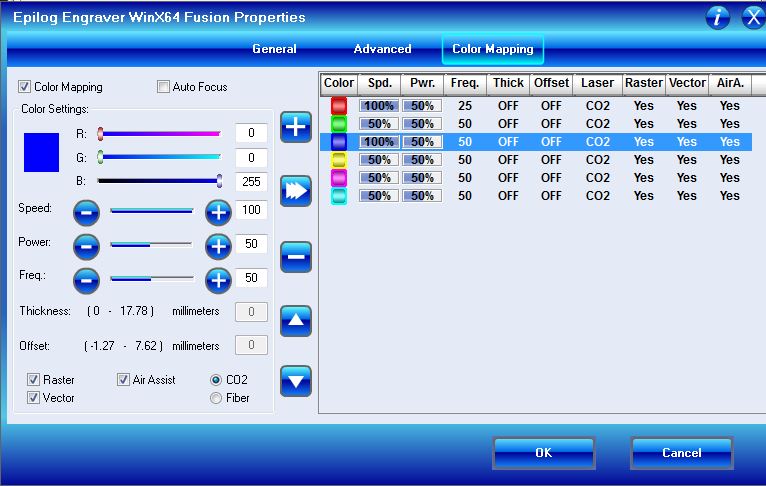Move selected color down with down arrow

[x=296, y=381]
